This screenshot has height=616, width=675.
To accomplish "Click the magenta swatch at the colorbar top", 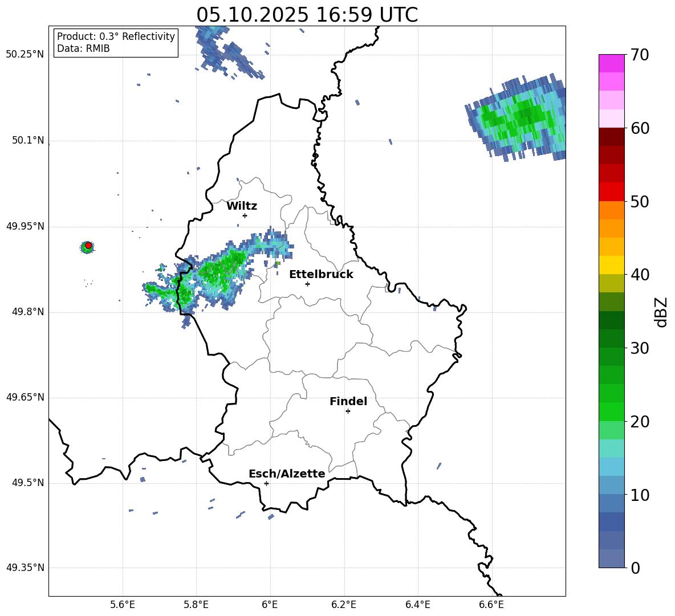I will click(x=612, y=63).
